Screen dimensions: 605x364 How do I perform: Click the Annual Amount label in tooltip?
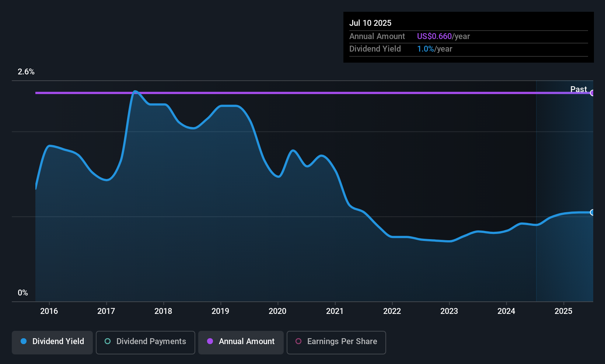pyautogui.click(x=377, y=36)
